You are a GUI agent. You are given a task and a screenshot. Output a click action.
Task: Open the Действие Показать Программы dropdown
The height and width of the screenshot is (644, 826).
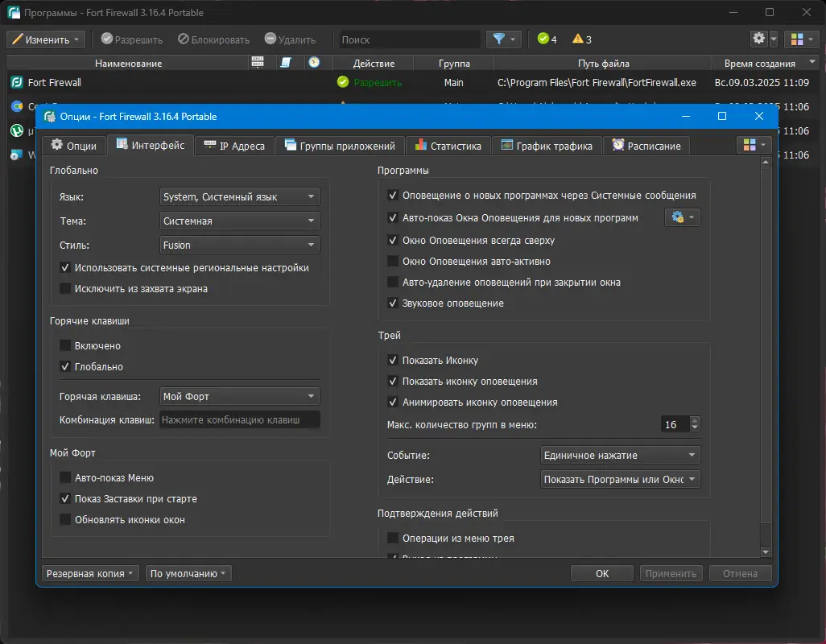point(620,479)
